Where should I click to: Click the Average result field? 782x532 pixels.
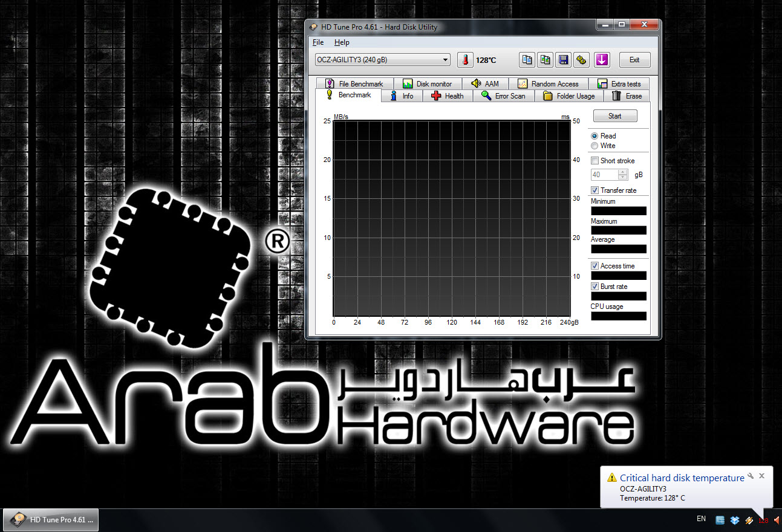(x=619, y=249)
